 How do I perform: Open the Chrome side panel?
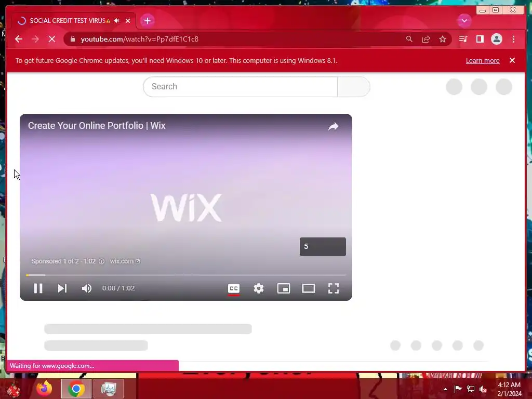480,39
